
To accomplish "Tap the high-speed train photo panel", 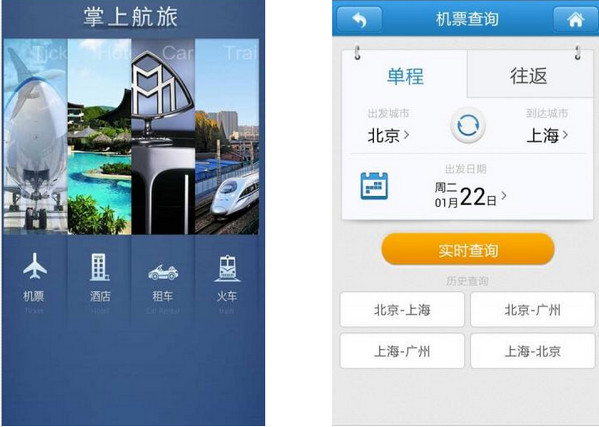I will 227,136.
